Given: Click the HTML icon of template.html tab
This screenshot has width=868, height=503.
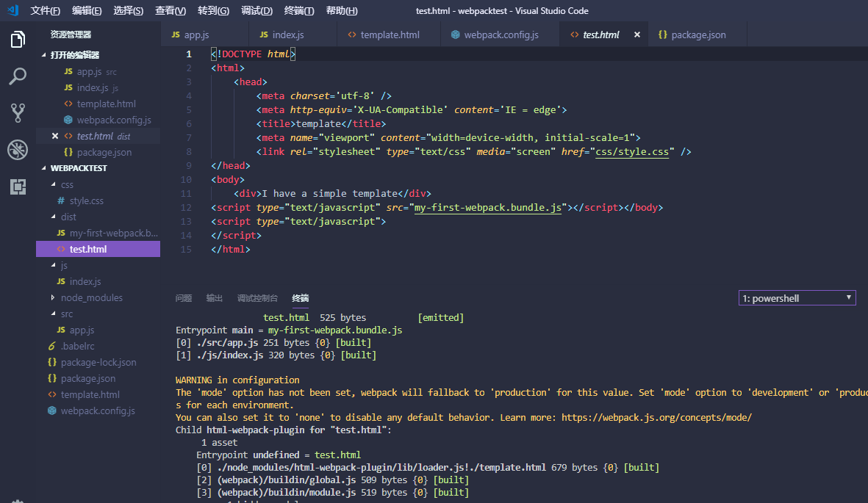Looking at the screenshot, I should (x=351, y=35).
